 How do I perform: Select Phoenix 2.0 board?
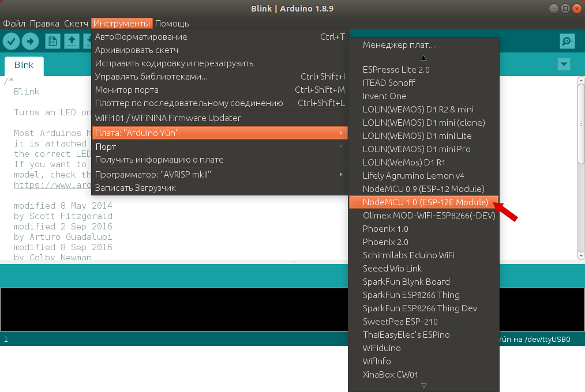424,242
